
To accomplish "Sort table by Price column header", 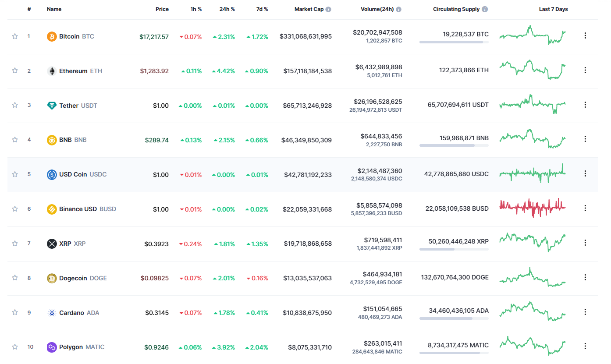I will (162, 9).
